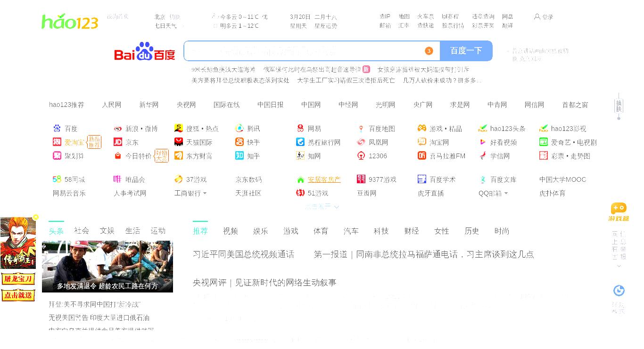
Task: Click the Baidu logo beside search box
Action: coord(145,51)
